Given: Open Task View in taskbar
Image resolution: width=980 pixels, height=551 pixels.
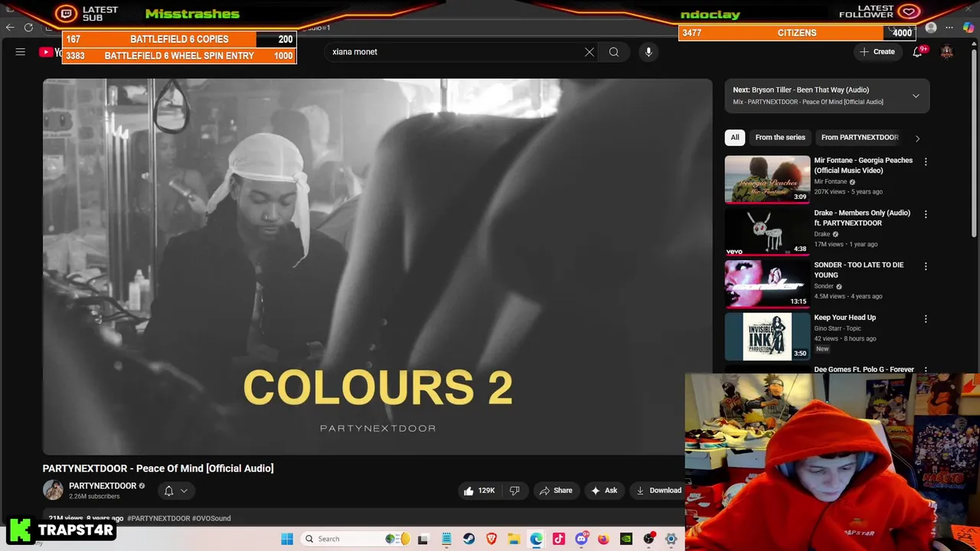Looking at the screenshot, I should pos(423,539).
